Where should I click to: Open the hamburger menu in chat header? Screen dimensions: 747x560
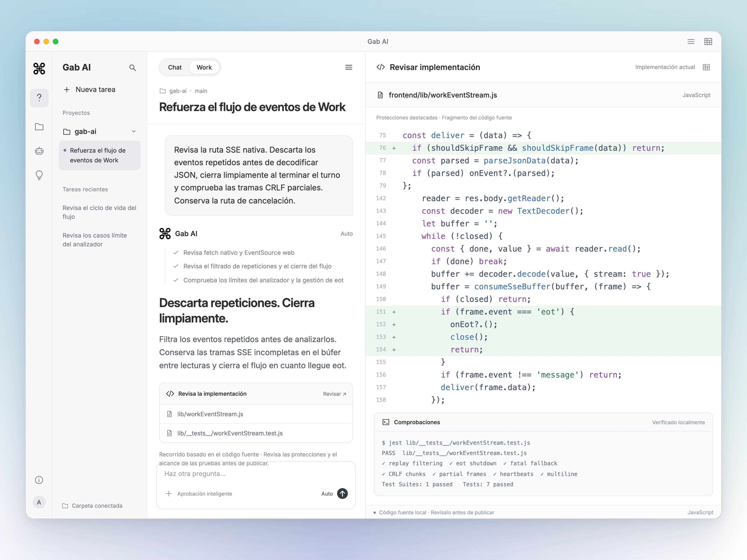click(349, 67)
